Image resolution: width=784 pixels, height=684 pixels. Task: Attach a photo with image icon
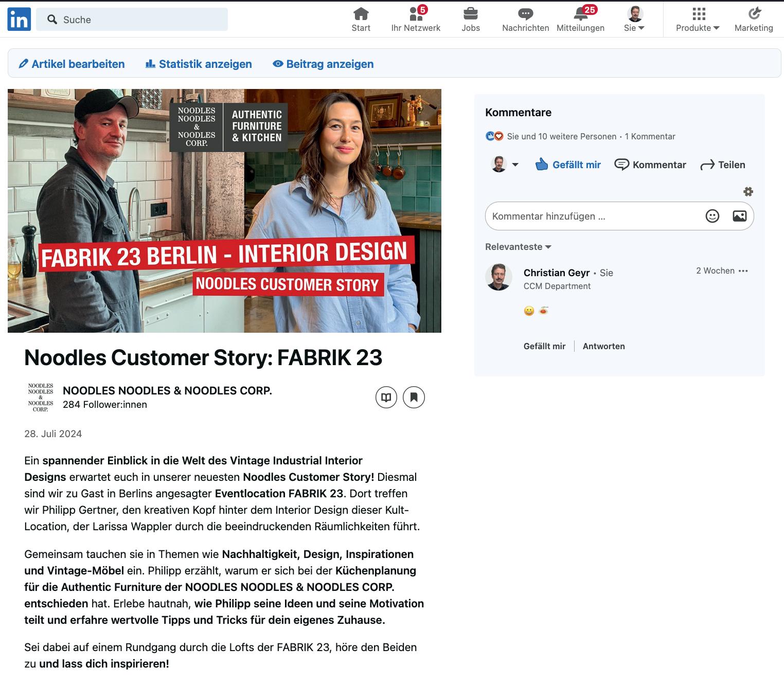739,216
